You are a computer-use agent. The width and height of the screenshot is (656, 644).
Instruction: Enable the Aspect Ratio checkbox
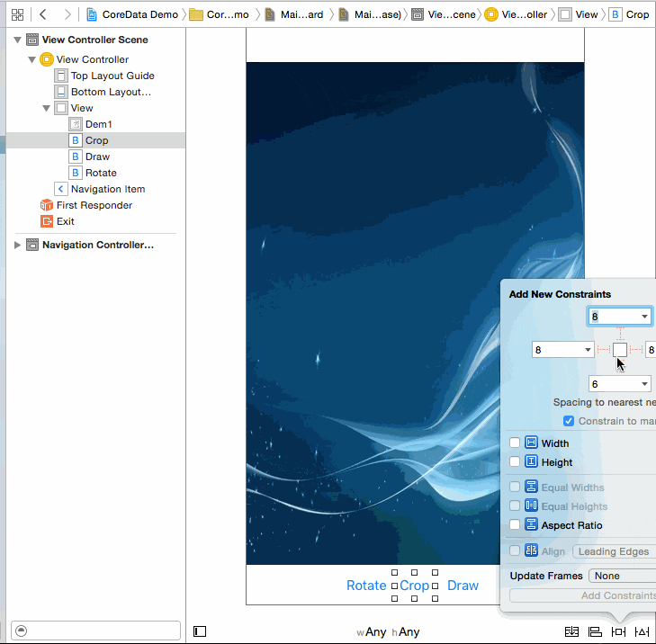click(515, 524)
